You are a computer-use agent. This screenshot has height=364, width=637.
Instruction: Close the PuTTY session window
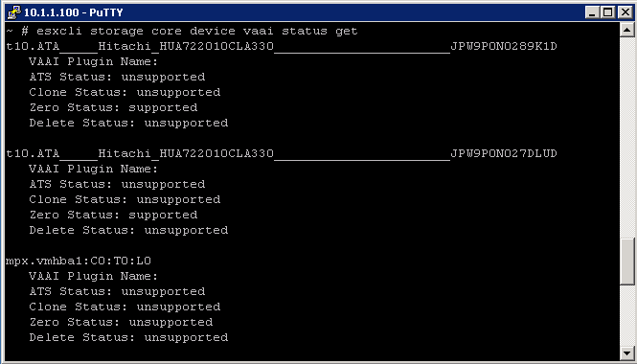coord(626,12)
